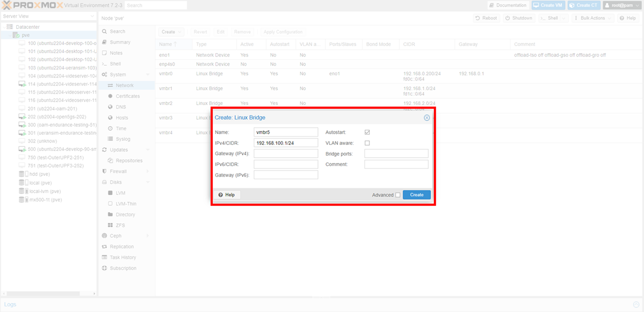Open the Shell button in node toolbar
The height and width of the screenshot is (312, 644).
(549, 18)
